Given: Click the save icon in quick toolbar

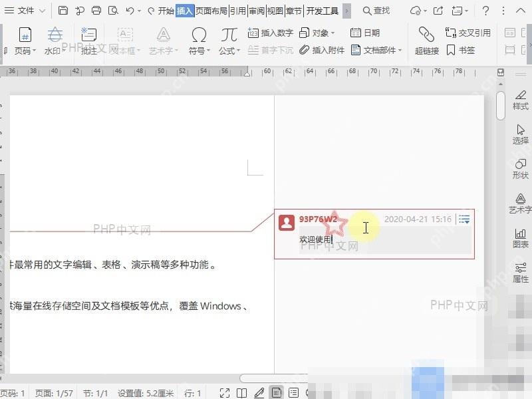Looking at the screenshot, I should (x=63, y=11).
